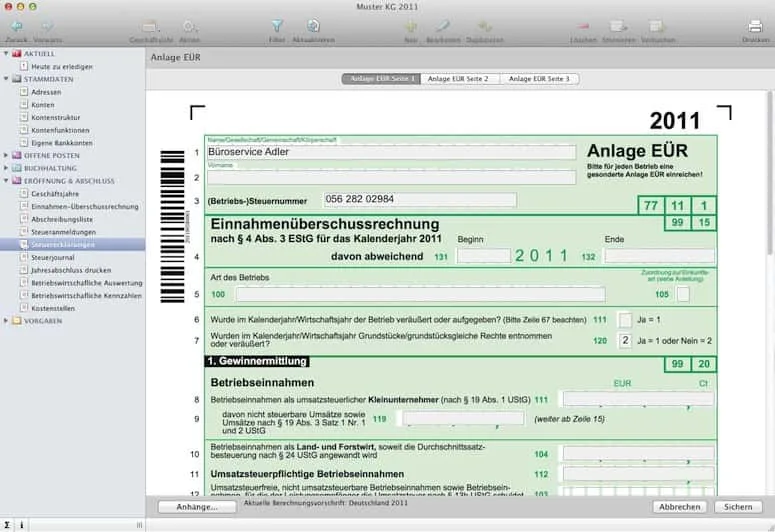
Task: Click the Art des Betriebs field 100
Action: pyautogui.click(x=420, y=294)
